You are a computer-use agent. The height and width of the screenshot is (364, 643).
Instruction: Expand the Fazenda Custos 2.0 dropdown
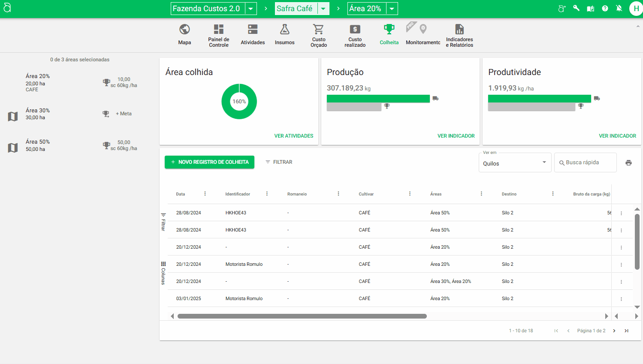(251, 9)
